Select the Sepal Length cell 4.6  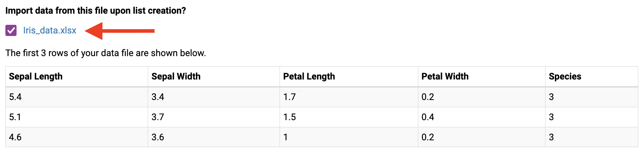(15, 137)
